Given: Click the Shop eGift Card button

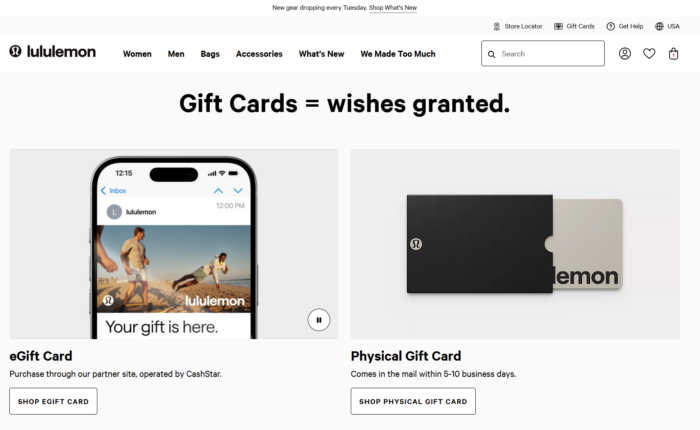Looking at the screenshot, I should pos(53,401).
